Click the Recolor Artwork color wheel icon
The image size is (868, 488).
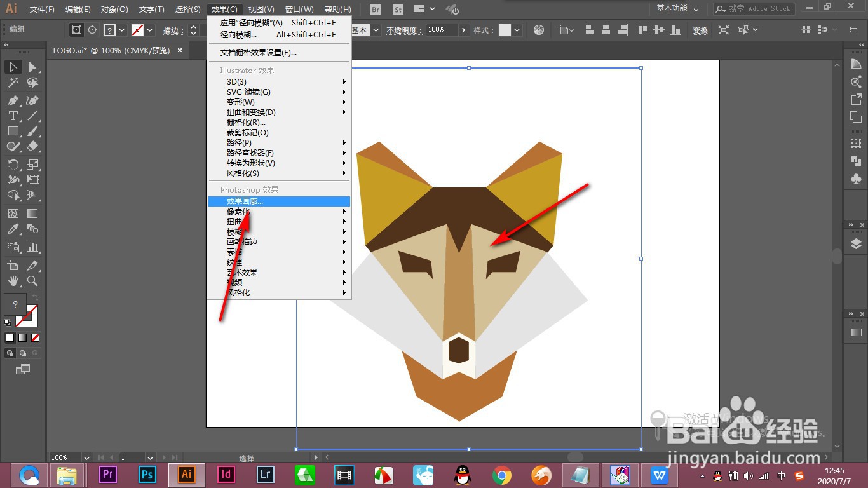point(539,30)
